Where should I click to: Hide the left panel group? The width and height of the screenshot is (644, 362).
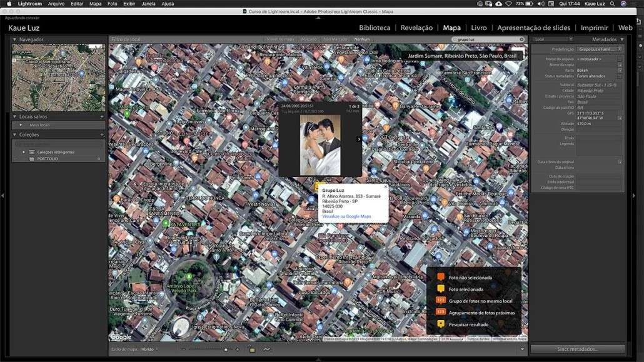tap(3, 196)
